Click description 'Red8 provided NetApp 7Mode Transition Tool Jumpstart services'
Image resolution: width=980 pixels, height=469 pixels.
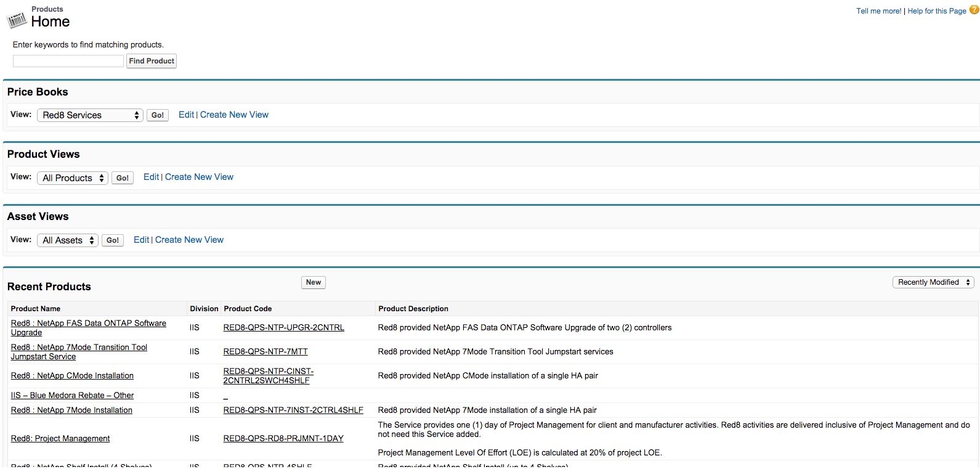[496, 352]
